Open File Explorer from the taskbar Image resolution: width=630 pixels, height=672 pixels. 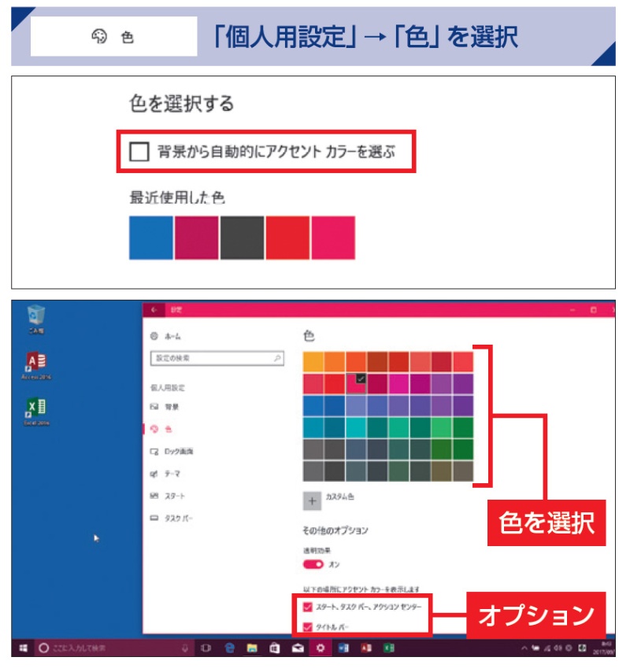coord(253,648)
